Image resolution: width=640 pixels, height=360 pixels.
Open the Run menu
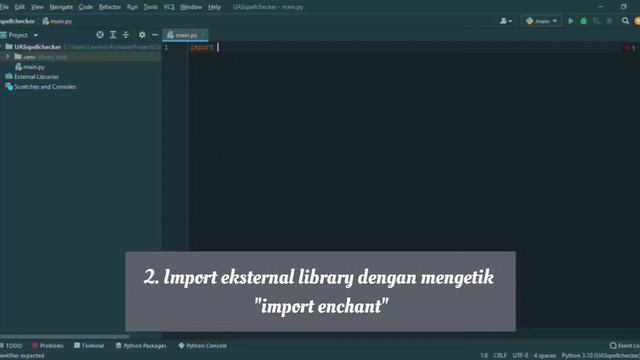132,7
